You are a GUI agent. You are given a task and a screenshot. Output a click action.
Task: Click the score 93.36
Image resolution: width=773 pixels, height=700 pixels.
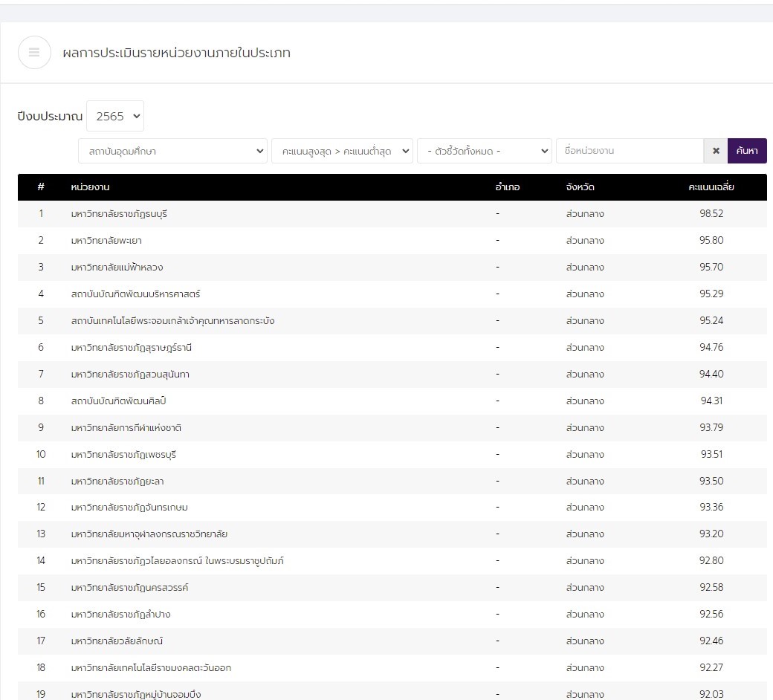pos(711,507)
